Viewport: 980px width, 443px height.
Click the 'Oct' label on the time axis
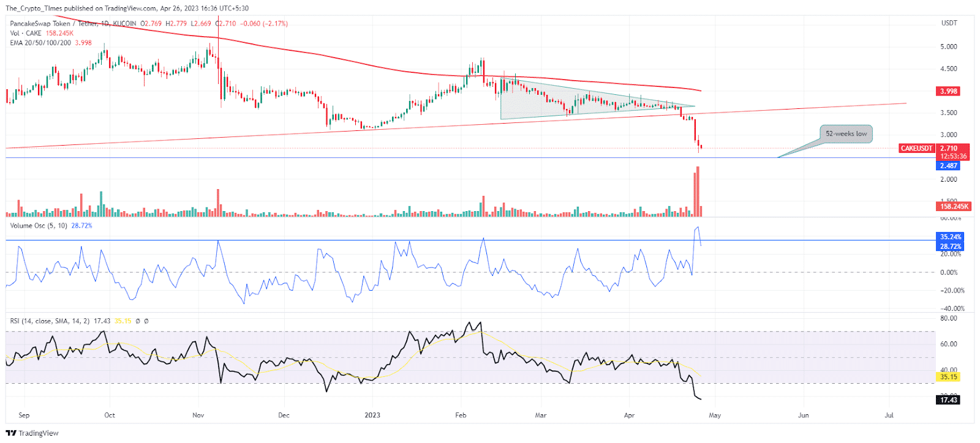110,415
